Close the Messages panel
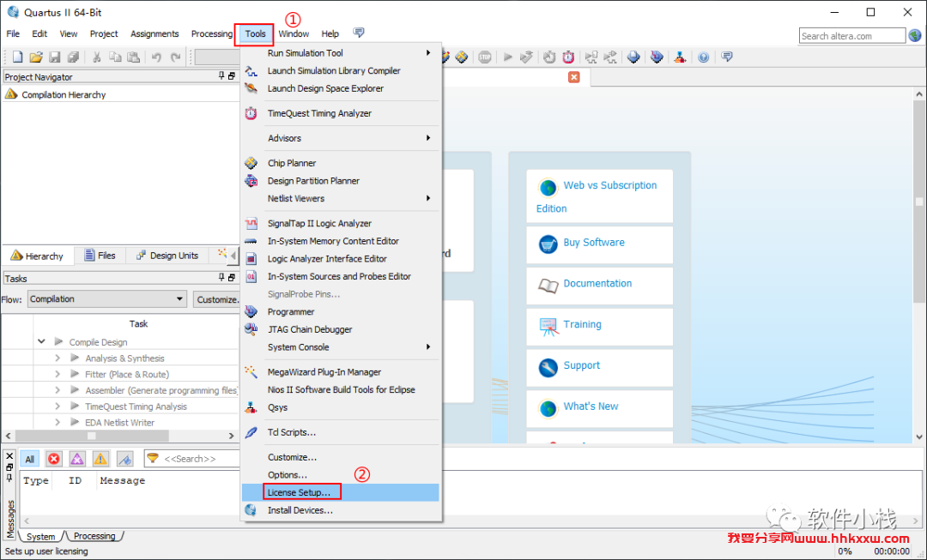Viewport: 927px width, 560px height. [x=9, y=456]
